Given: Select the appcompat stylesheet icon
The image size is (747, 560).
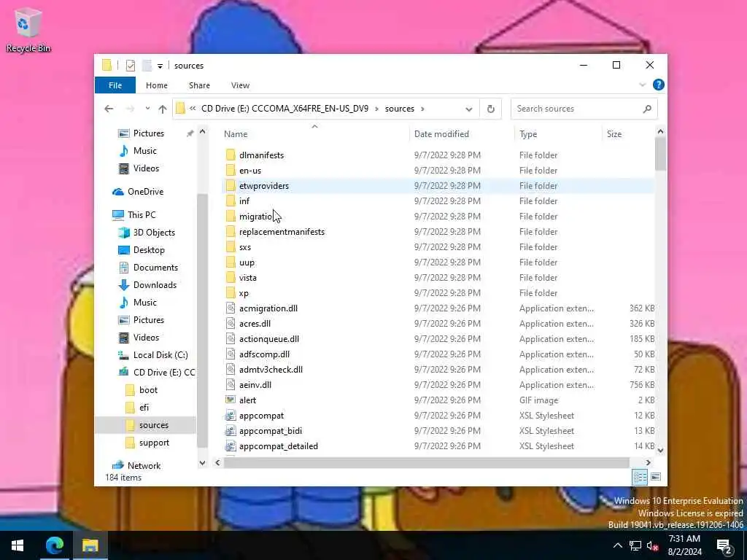Looking at the screenshot, I should pyautogui.click(x=231, y=415).
